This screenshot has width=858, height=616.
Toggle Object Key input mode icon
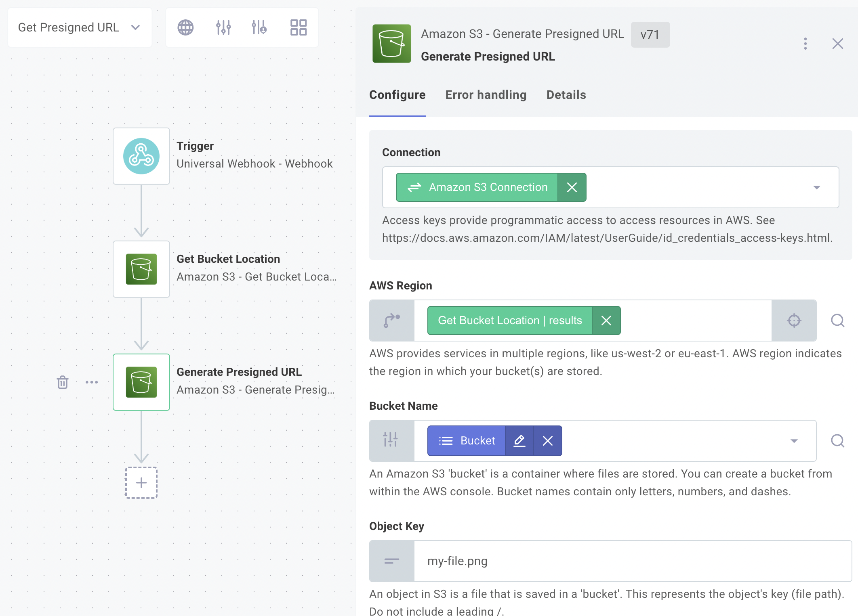click(x=392, y=561)
